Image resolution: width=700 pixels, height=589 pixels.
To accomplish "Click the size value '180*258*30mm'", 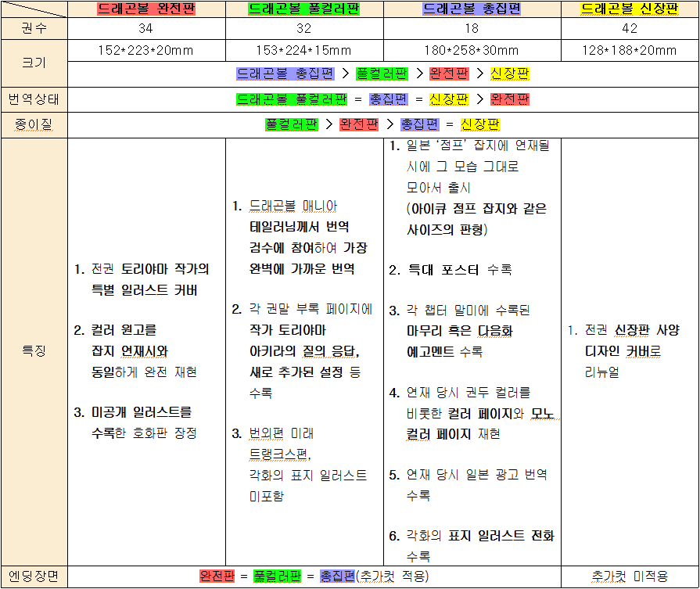I will pyautogui.click(x=472, y=50).
